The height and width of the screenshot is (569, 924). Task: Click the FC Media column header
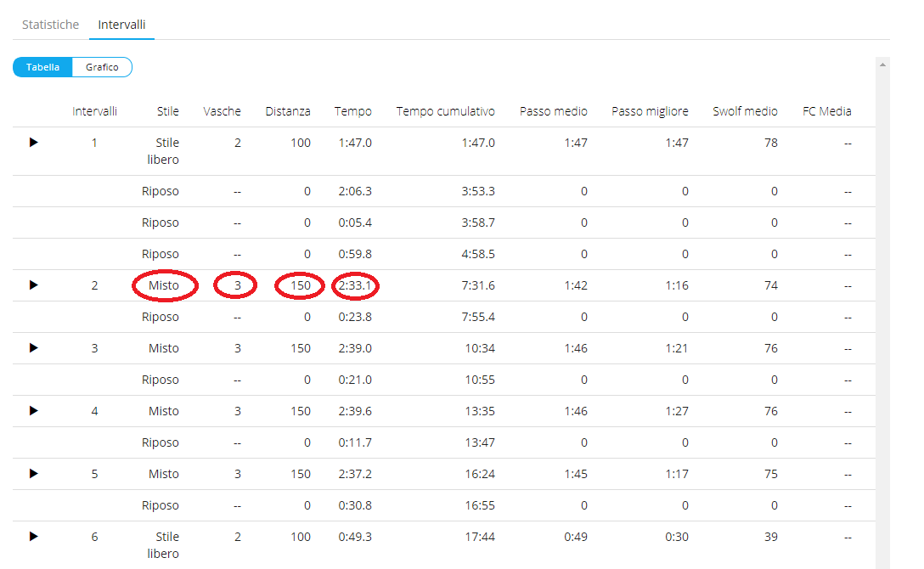tap(826, 111)
